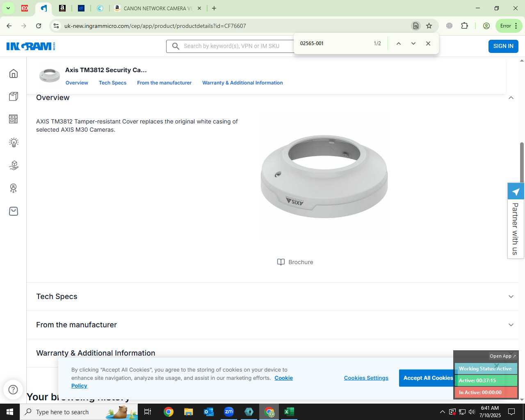This screenshot has height=420, width=525.
Task: Click the Google Lens search icon in address bar
Action: point(416,26)
